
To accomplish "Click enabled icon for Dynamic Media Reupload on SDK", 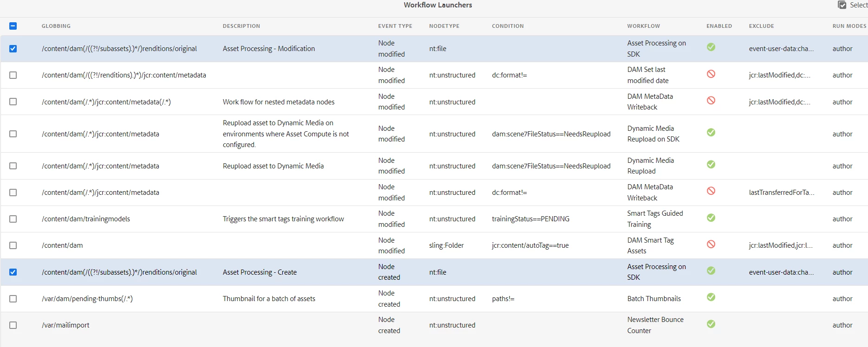I will (711, 132).
